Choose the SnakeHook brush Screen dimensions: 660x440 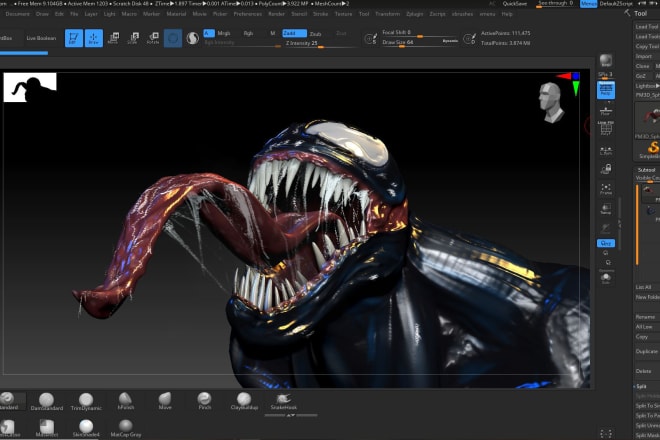[284, 401]
